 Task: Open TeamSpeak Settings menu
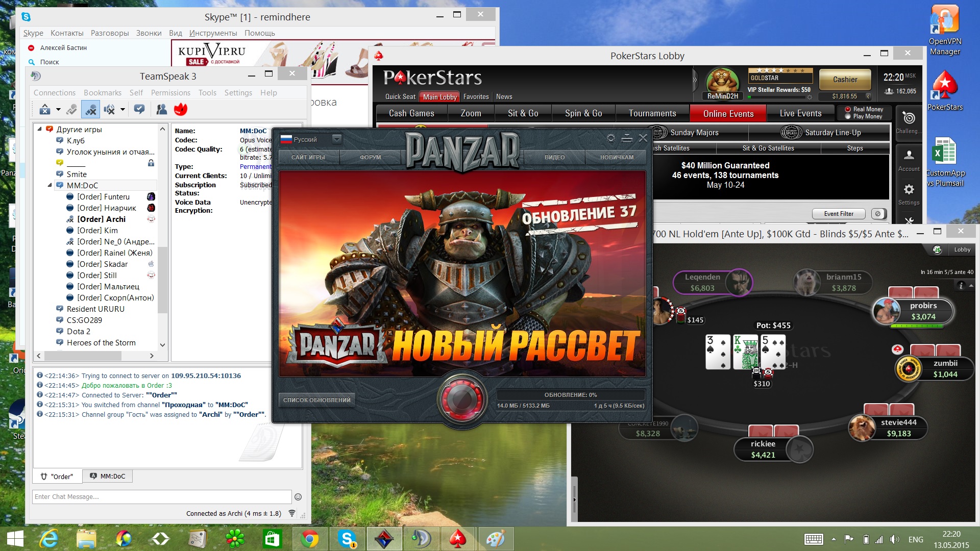(238, 92)
